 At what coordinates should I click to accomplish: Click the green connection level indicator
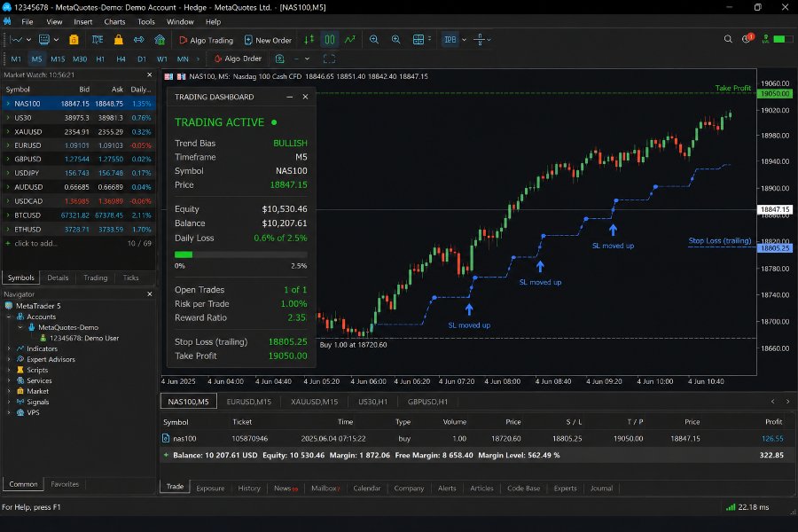pos(783,39)
